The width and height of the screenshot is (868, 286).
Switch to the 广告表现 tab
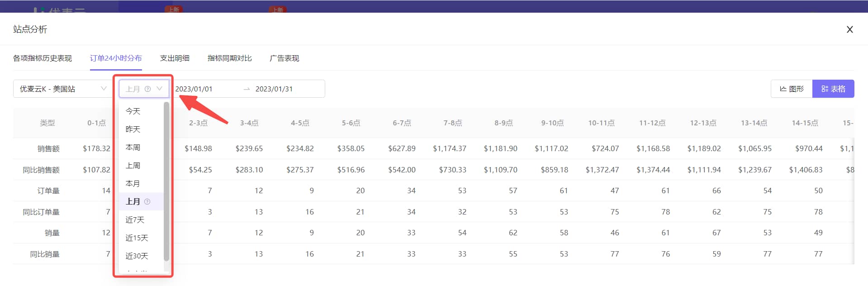[x=285, y=58]
